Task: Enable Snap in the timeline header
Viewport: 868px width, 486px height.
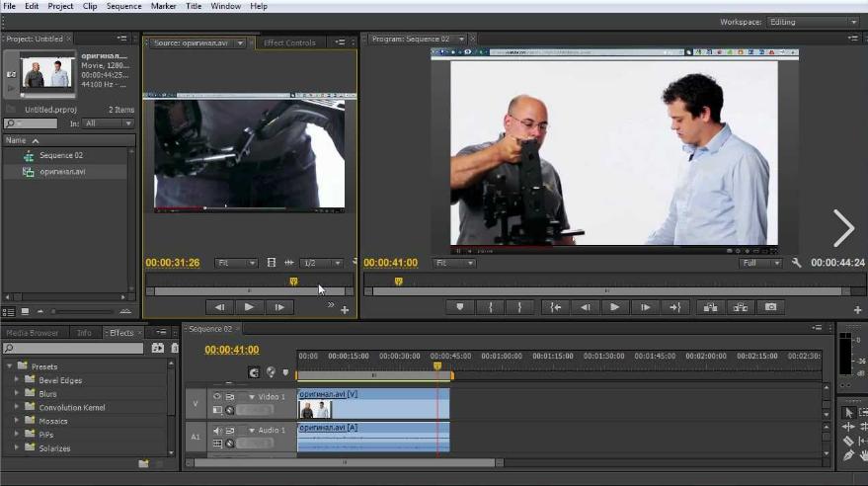Action: click(x=254, y=372)
